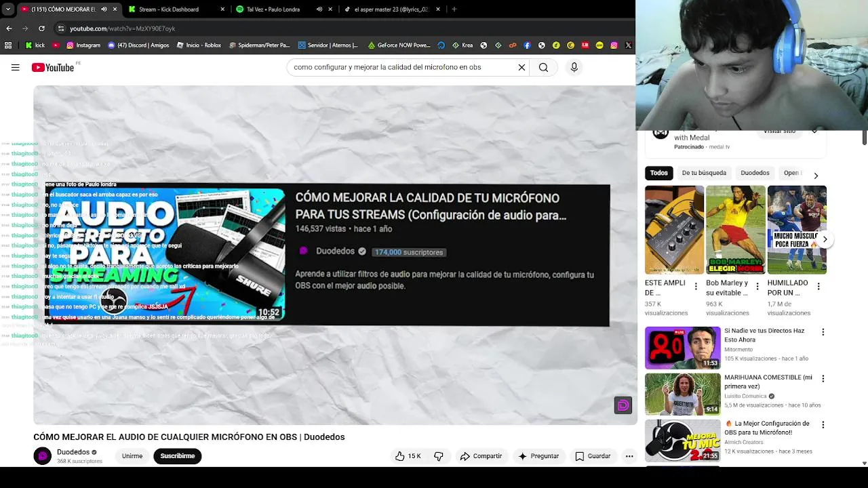Advance Shorts shelf with next arrow

[x=825, y=239]
